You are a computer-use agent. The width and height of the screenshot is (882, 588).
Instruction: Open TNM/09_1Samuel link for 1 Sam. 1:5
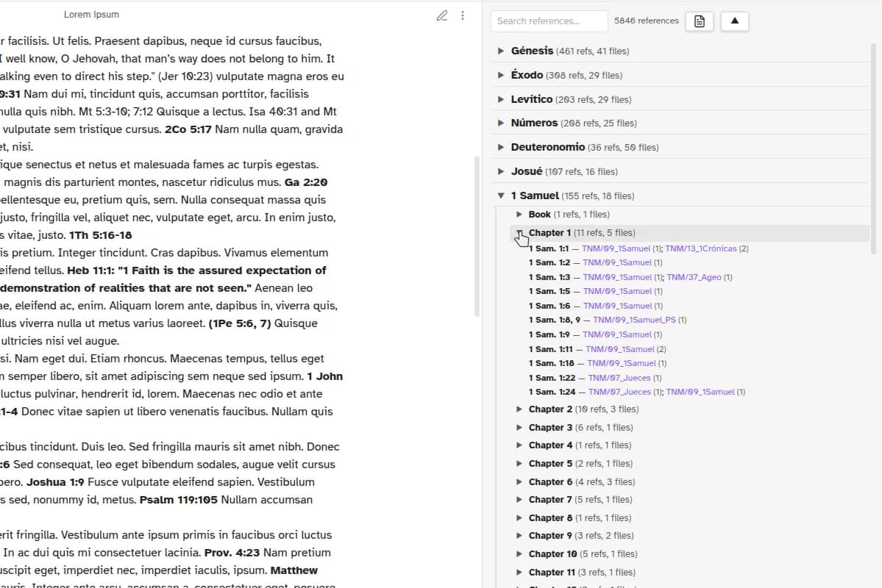point(617,291)
